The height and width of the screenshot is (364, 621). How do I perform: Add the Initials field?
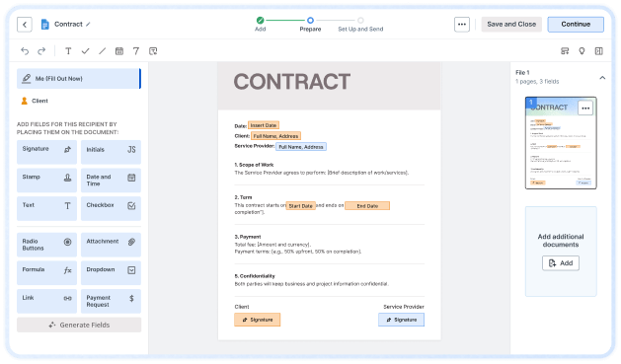[x=111, y=152]
